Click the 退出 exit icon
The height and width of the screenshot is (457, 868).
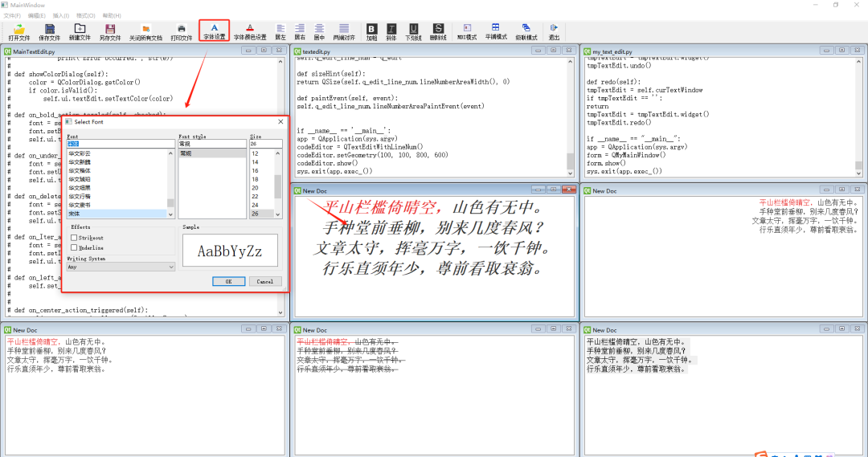tap(554, 31)
